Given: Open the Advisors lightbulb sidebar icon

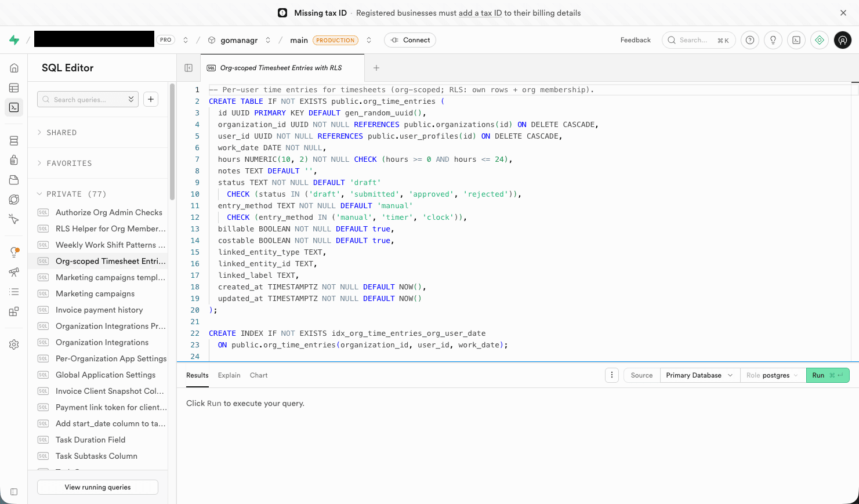Looking at the screenshot, I should coord(14,252).
